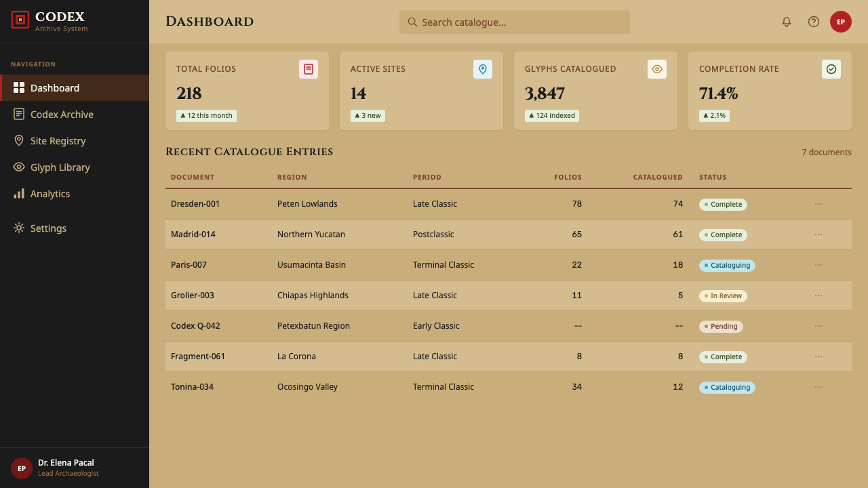The image size is (868, 488).
Task: Click Complete badge for Fragment-061
Action: (x=723, y=357)
